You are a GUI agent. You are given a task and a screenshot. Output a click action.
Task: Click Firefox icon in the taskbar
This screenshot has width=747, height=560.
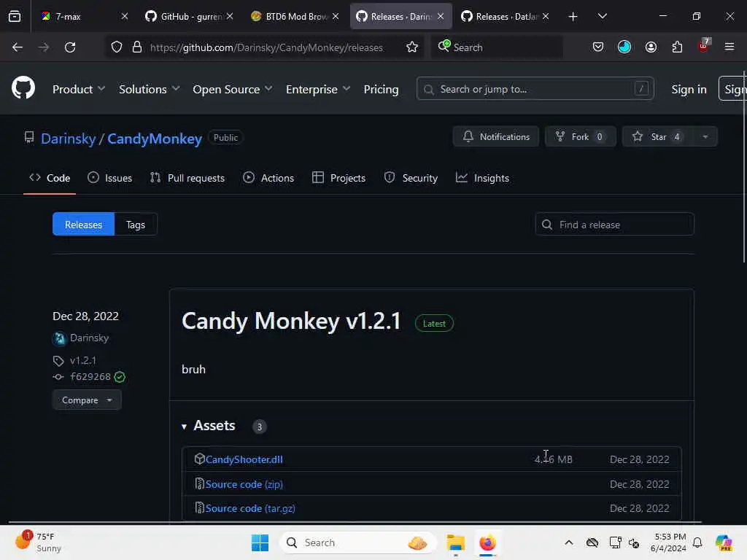[x=487, y=542]
